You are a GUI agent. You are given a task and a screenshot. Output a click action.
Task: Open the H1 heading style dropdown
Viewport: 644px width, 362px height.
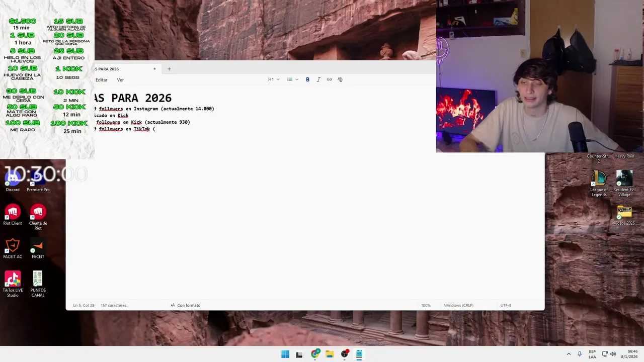click(274, 79)
